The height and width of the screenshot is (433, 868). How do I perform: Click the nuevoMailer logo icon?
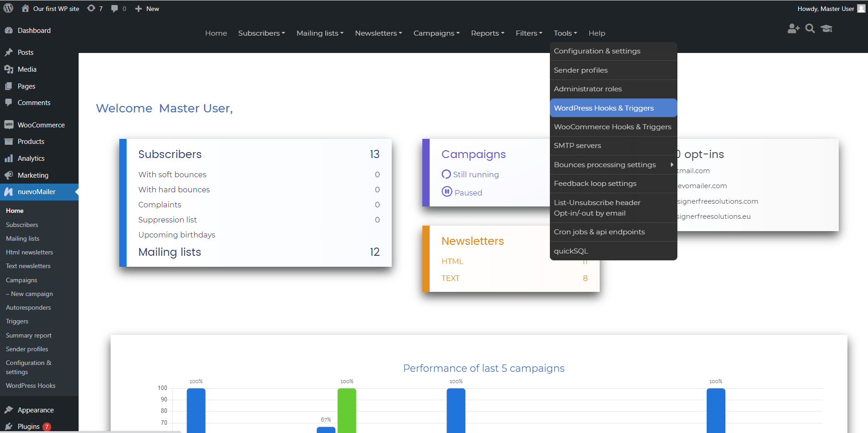pyautogui.click(x=9, y=192)
